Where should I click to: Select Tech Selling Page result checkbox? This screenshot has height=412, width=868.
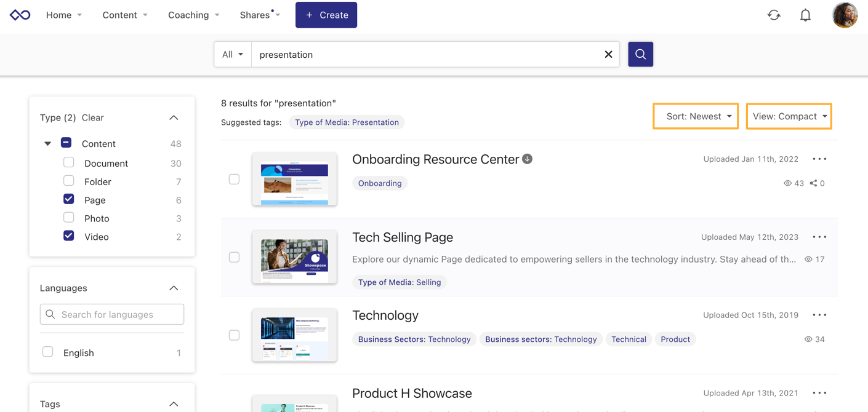(x=234, y=257)
